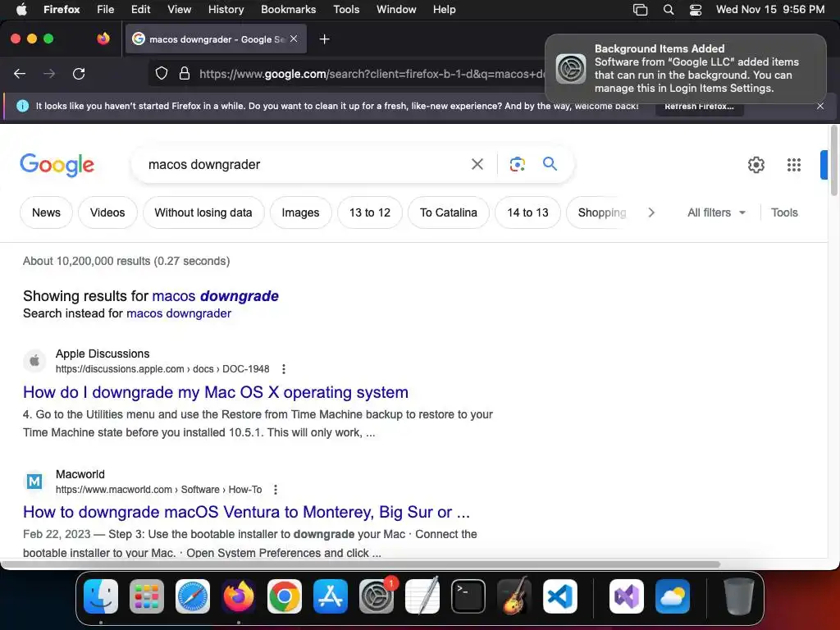
Task: Click the Firefox View icon in tab bar
Action: click(103, 39)
